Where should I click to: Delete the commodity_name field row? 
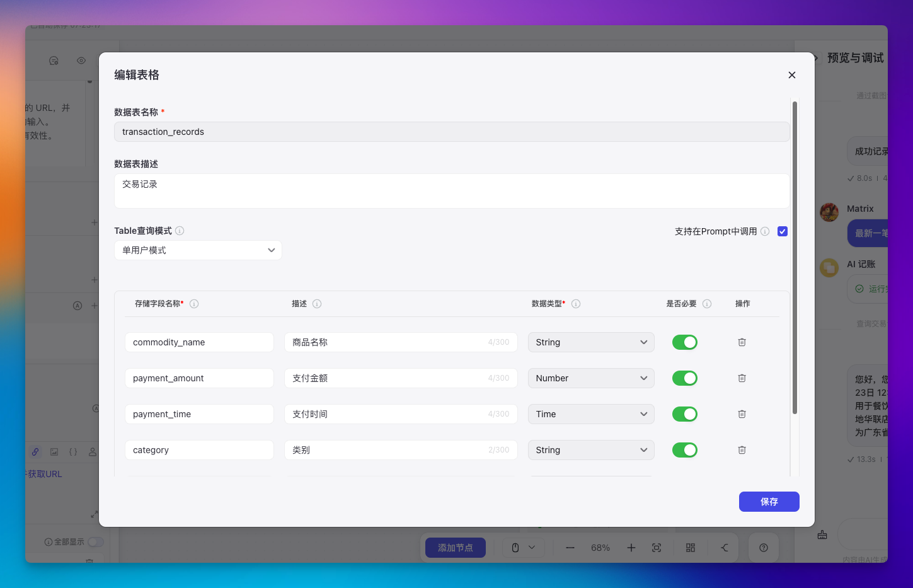742,342
